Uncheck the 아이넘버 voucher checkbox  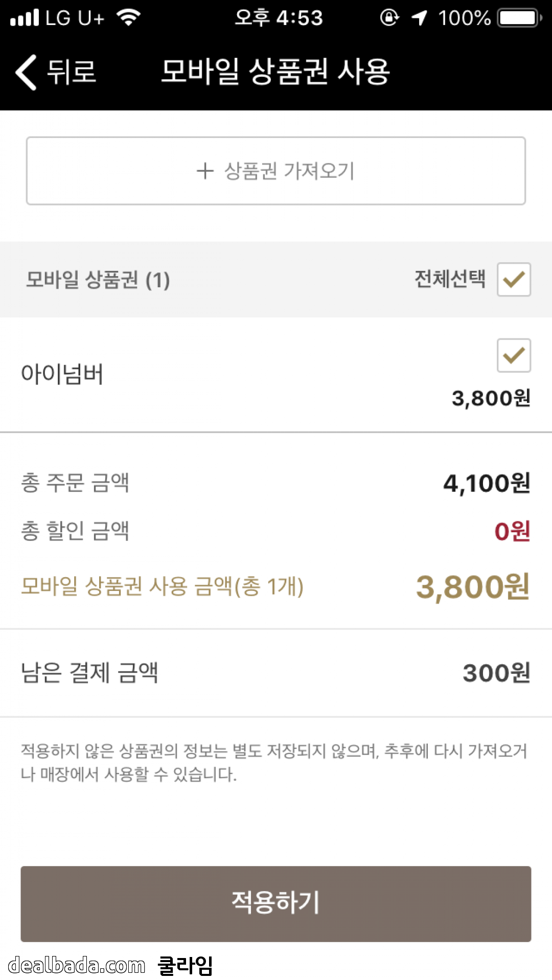pyautogui.click(x=514, y=355)
